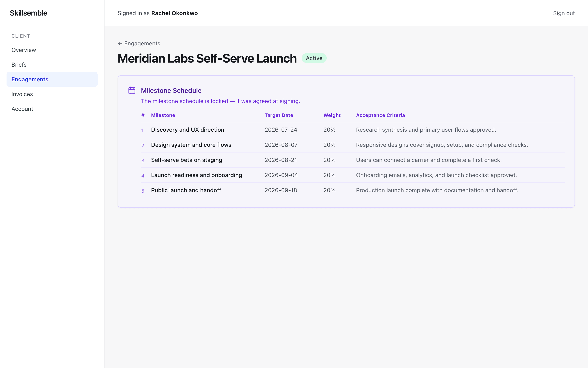Click the Meridian Labs Self-Serve Launch title
The width and height of the screenshot is (588, 368).
[207, 58]
